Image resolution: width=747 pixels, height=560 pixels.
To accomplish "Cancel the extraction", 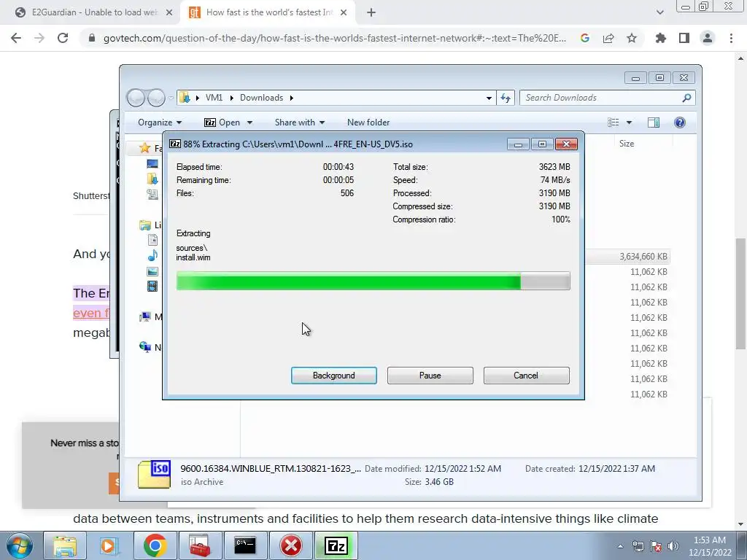I will 526,376.
